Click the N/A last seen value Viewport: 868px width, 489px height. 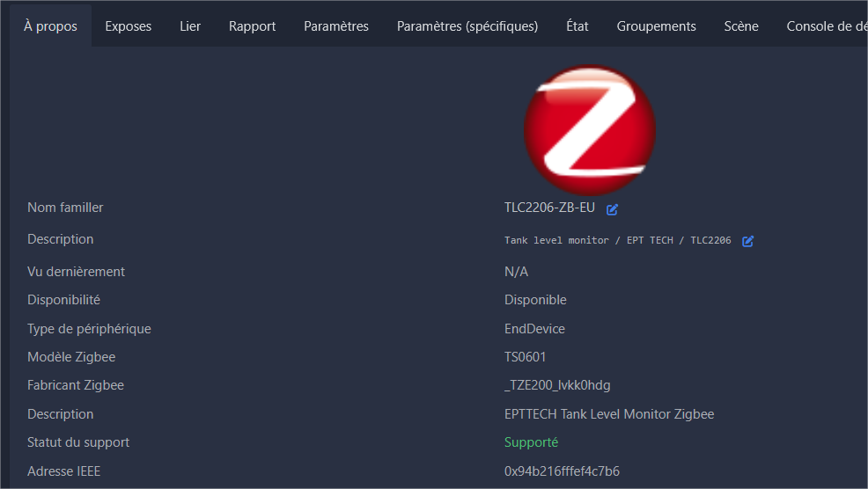[516, 272]
